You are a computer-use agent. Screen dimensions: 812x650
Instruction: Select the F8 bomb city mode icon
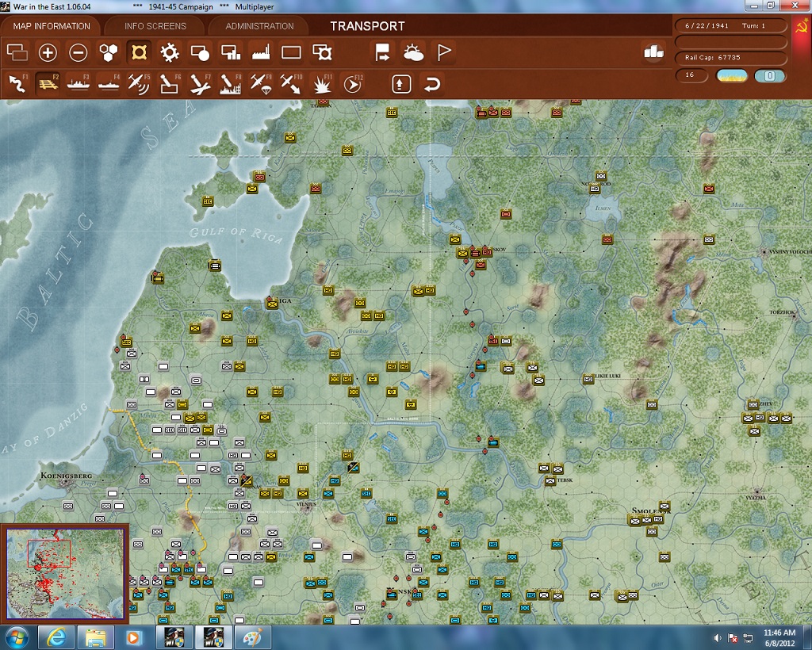pos(231,84)
